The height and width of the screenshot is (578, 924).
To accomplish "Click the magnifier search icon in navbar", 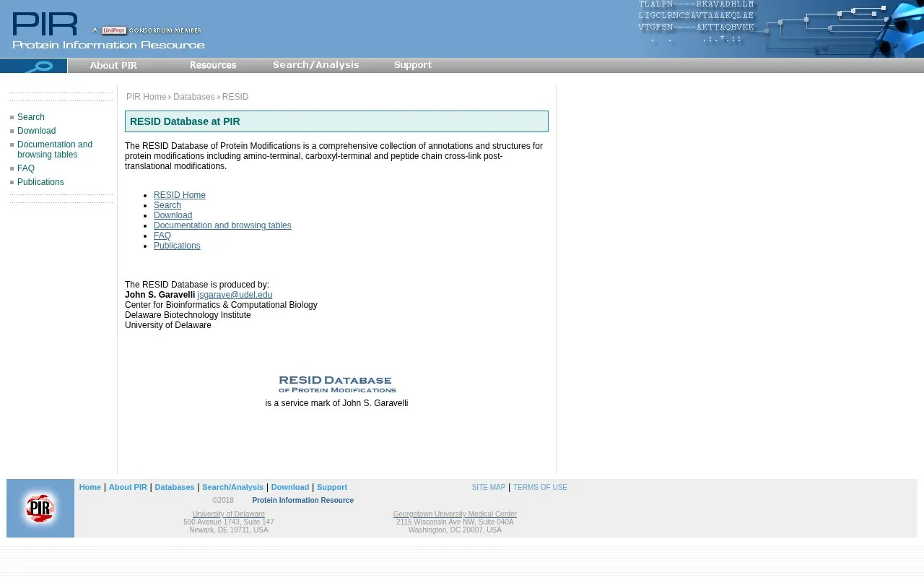I will pos(34,66).
